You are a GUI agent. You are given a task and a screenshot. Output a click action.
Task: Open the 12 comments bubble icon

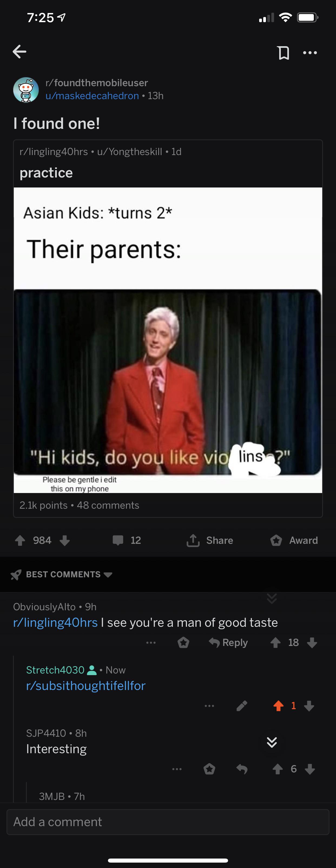118,540
